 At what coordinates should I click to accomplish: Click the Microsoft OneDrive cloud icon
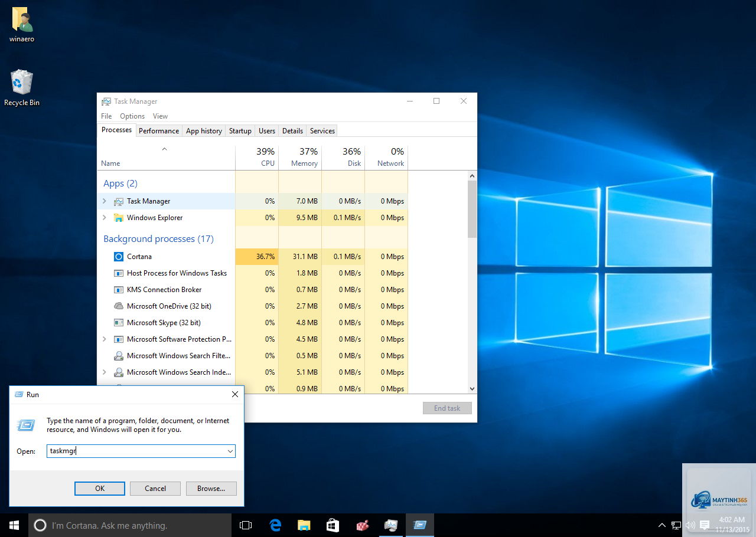point(119,306)
